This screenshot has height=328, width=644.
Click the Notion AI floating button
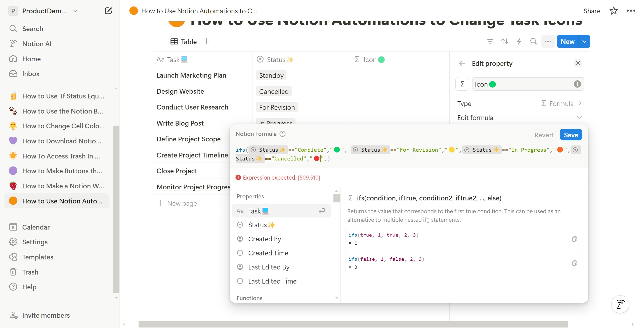pos(620,304)
